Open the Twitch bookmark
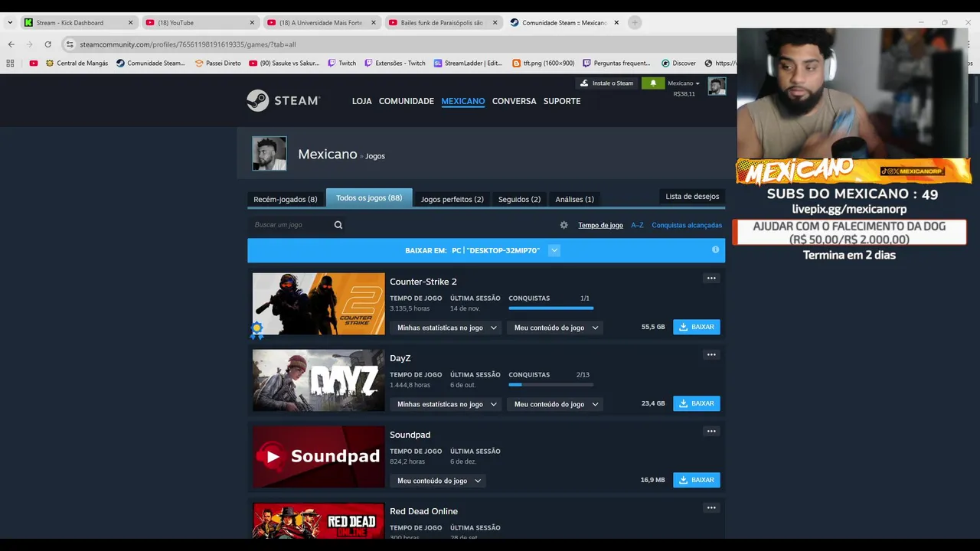980x551 pixels. click(x=342, y=64)
